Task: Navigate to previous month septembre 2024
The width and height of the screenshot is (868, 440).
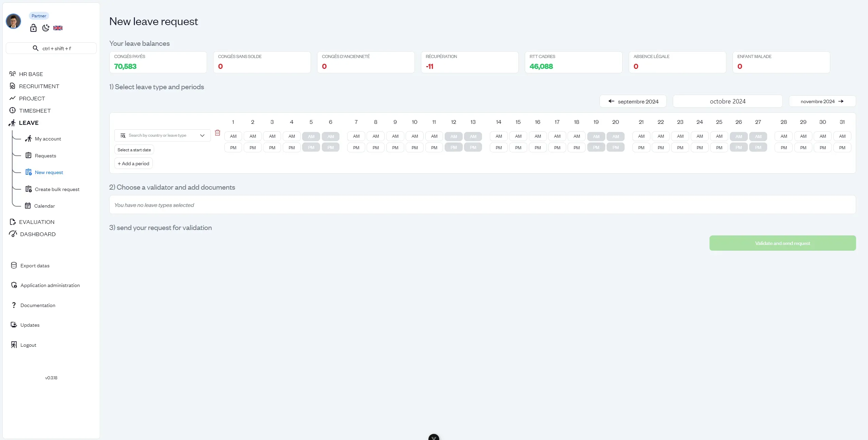Action: point(633,101)
